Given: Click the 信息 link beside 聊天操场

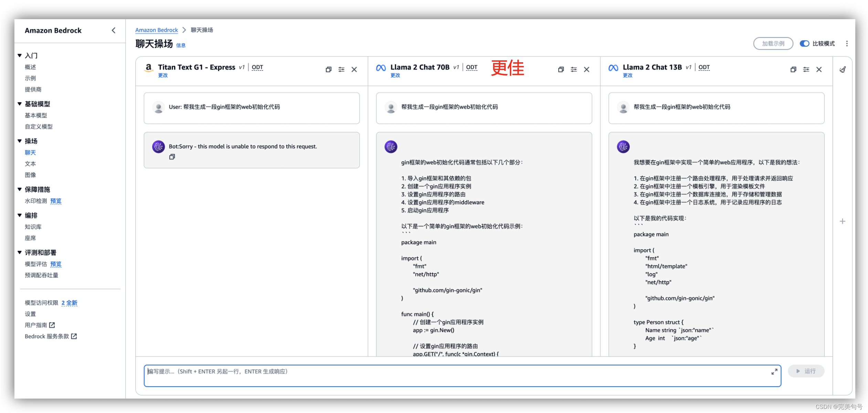Looking at the screenshot, I should click(181, 45).
